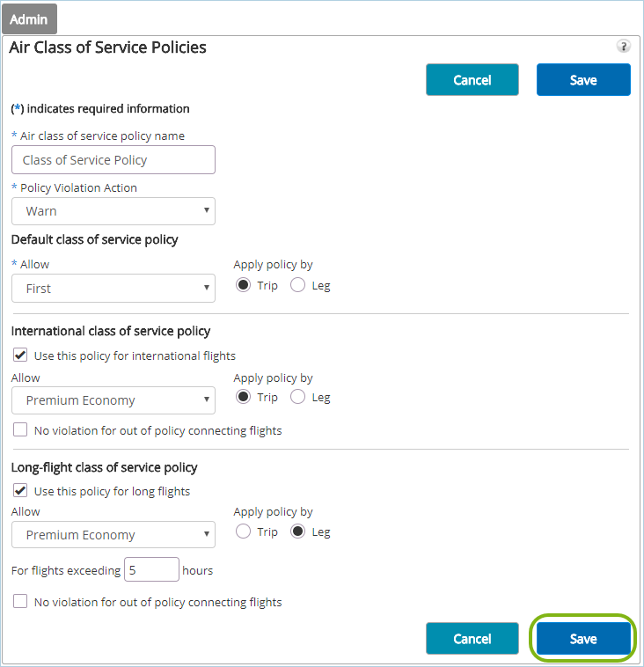
Task: Uncheck Use this policy for long flights
Action: pyautogui.click(x=20, y=490)
